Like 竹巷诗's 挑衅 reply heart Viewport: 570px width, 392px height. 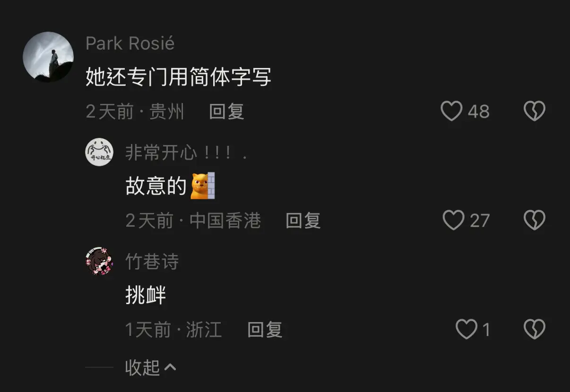click(x=466, y=330)
